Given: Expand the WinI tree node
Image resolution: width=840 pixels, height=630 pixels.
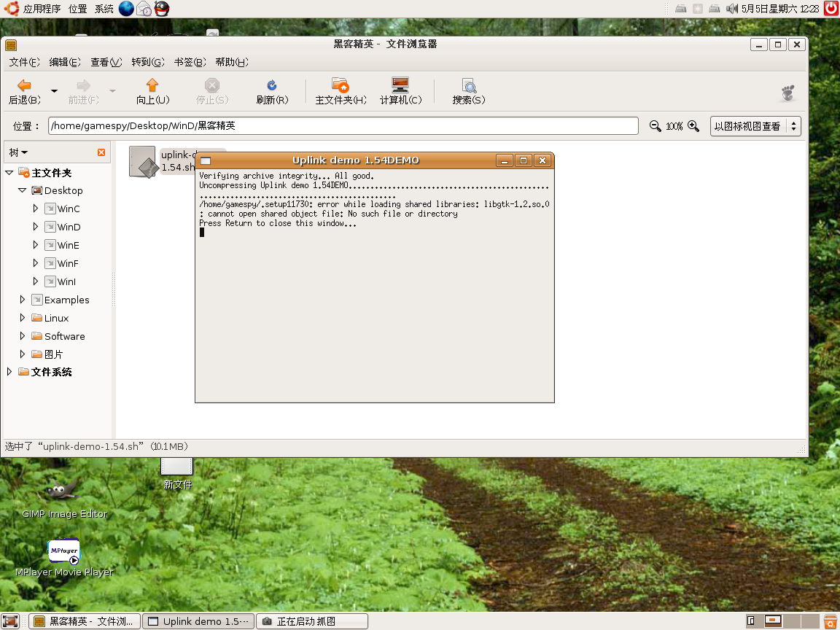Looking at the screenshot, I should pos(35,281).
